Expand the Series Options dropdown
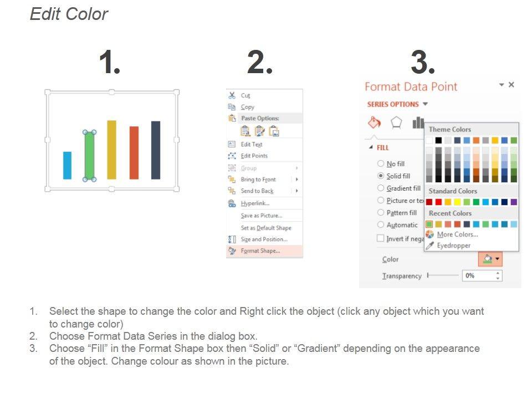Viewport: 532px width, 399px height. tap(426, 104)
